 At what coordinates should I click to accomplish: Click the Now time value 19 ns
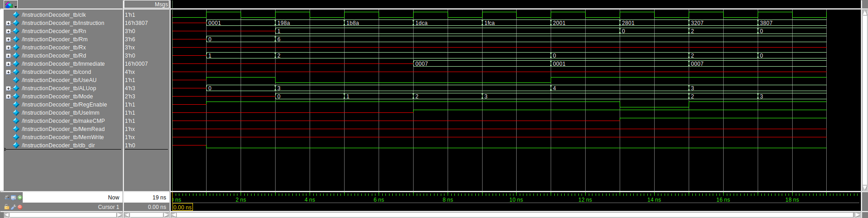[x=159, y=198]
